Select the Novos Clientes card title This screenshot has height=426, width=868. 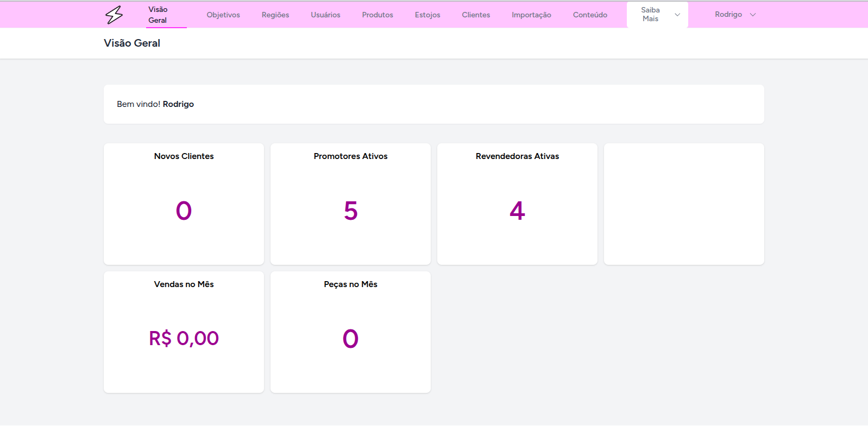click(184, 156)
